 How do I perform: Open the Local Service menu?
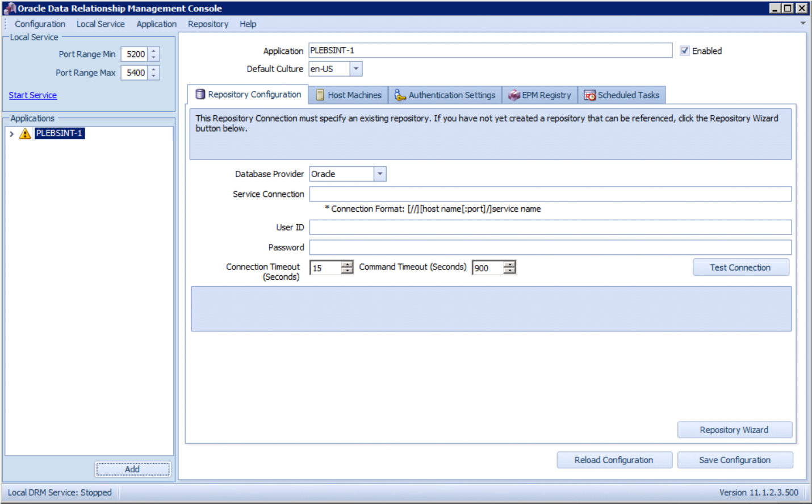[101, 24]
